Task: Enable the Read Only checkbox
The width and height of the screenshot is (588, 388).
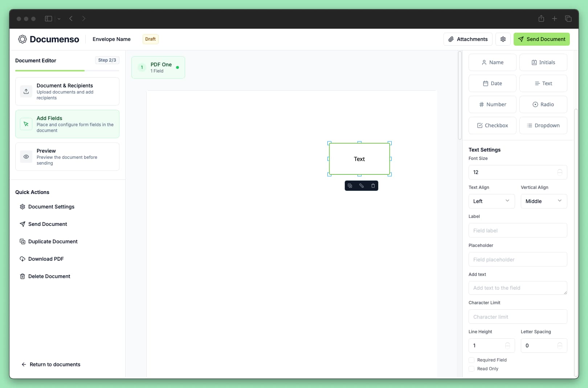Action: coord(471,368)
